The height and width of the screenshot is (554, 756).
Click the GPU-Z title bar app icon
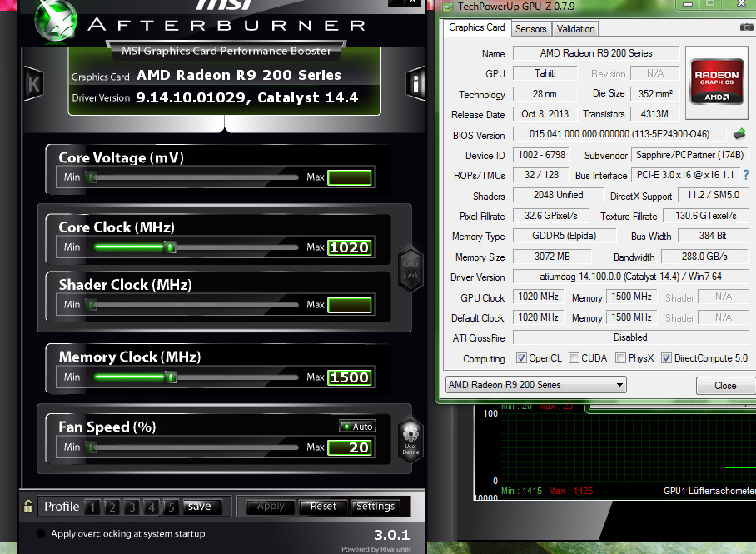click(449, 7)
